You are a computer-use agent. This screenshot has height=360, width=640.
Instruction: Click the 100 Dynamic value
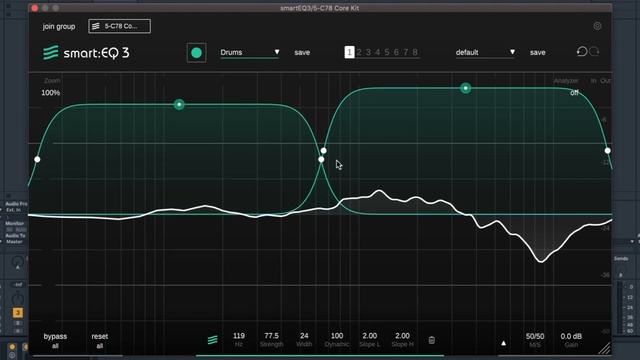coord(337,336)
